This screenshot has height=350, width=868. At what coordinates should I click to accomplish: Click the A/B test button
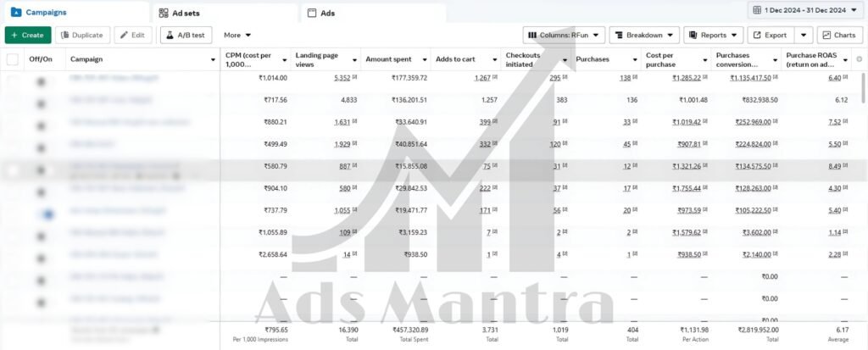click(x=186, y=36)
